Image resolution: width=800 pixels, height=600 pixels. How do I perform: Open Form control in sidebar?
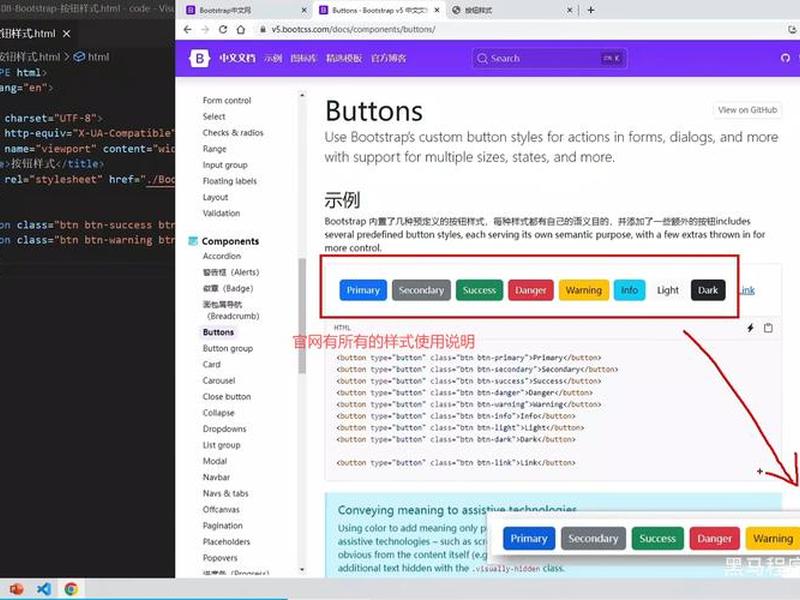coord(227,101)
